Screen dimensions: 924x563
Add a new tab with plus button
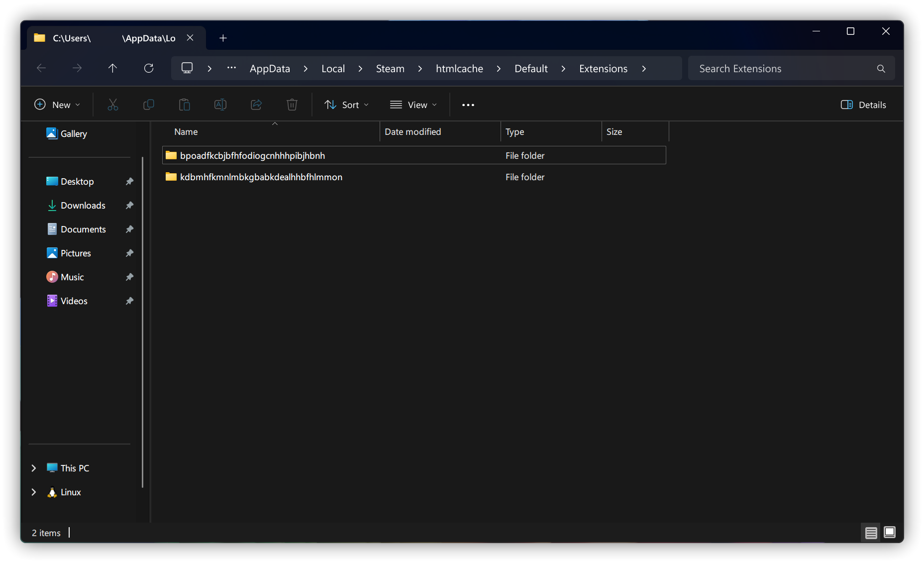(223, 38)
